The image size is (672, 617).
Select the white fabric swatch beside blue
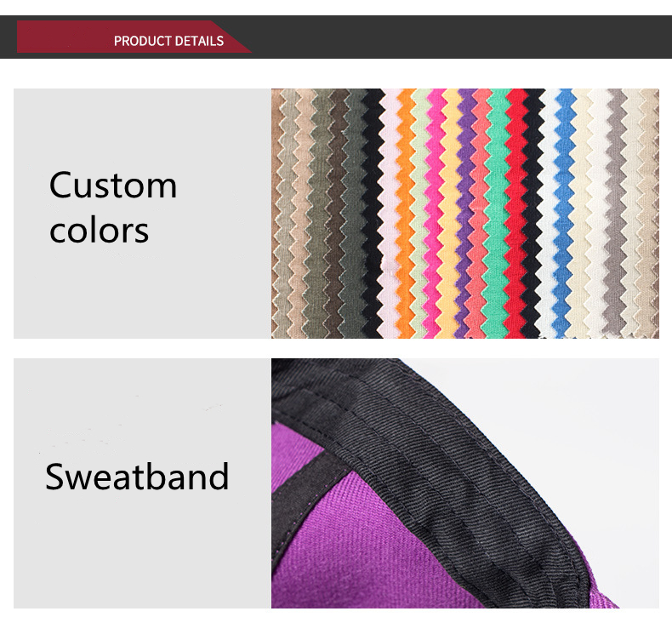547,214
